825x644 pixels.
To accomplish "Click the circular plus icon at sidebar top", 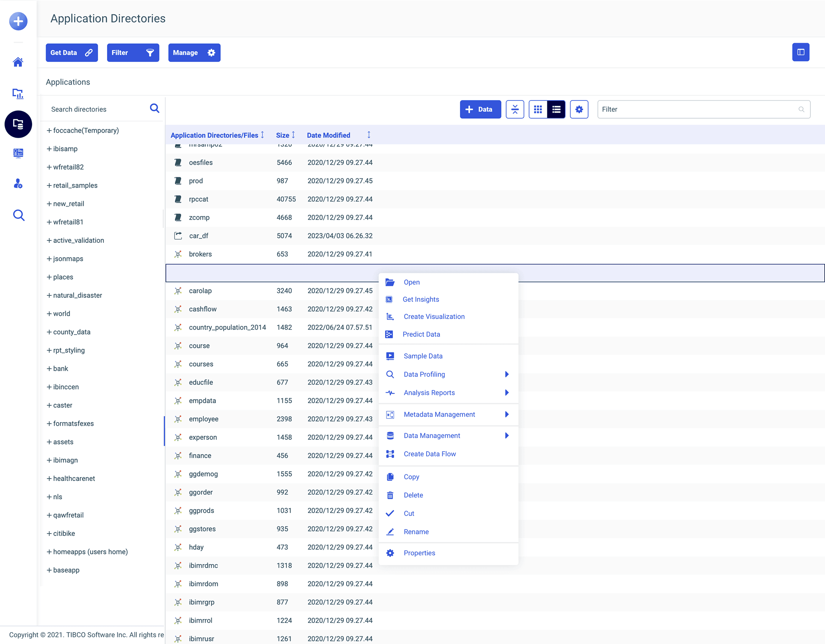I will pyautogui.click(x=18, y=21).
